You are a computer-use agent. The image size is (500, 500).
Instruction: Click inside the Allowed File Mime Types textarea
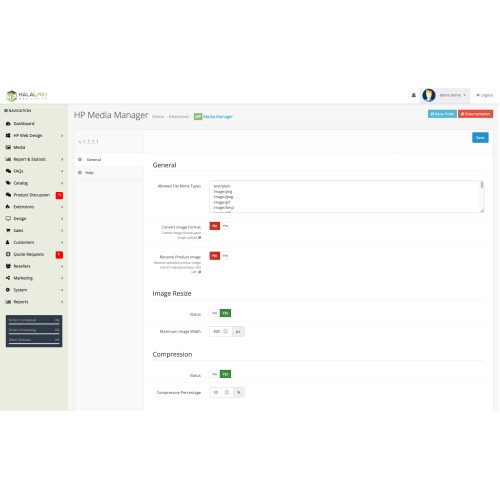click(346, 197)
